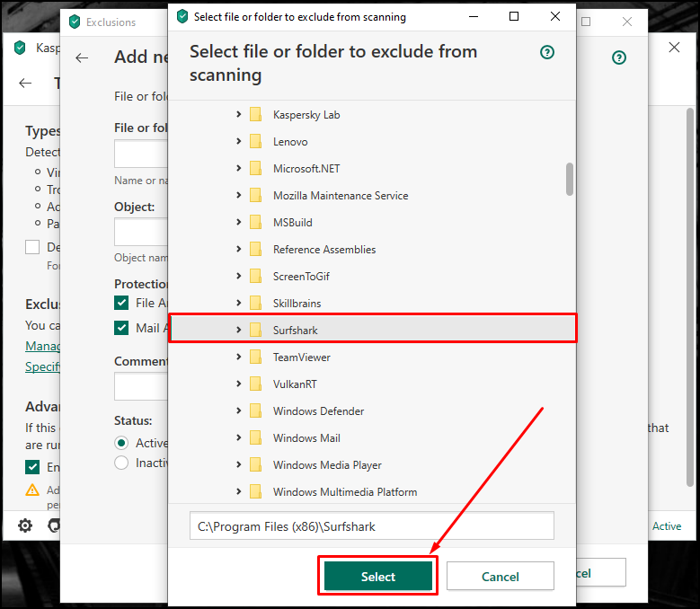Click the Kaspersky Lab folder icon
700x609 pixels.
coord(255,114)
